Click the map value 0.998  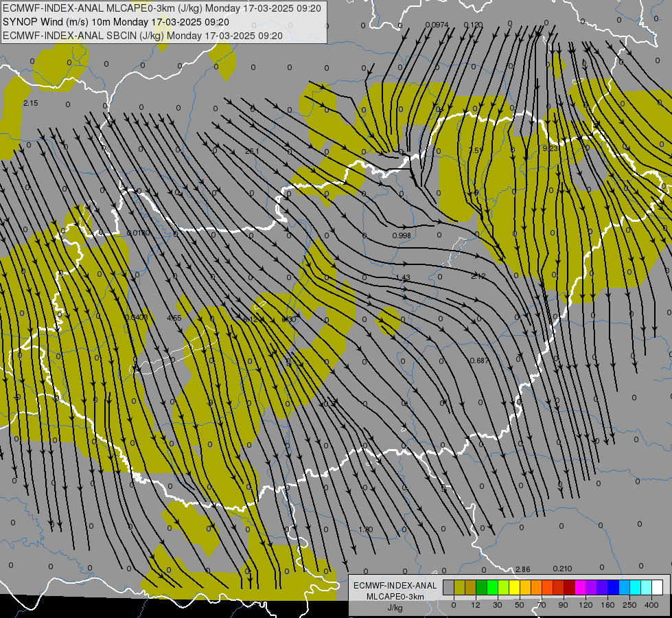(402, 236)
